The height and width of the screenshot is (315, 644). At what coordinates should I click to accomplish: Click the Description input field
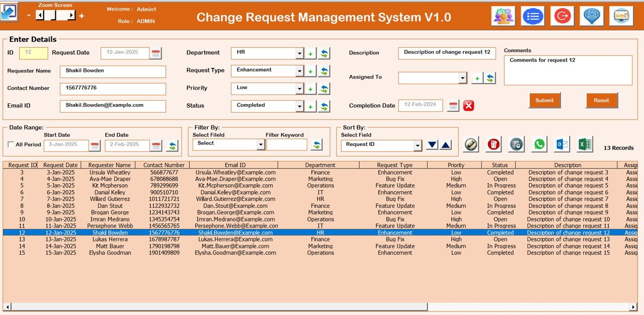click(447, 53)
